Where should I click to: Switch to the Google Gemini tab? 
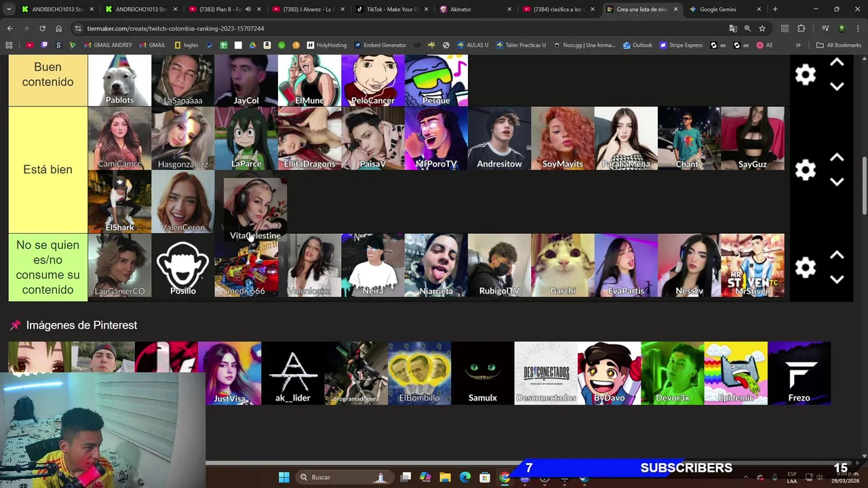click(724, 9)
